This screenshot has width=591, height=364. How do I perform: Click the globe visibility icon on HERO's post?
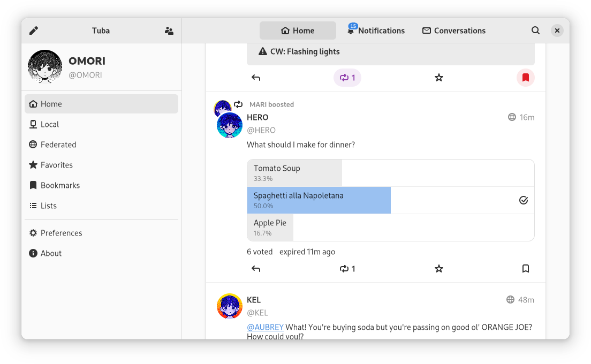pyautogui.click(x=512, y=117)
